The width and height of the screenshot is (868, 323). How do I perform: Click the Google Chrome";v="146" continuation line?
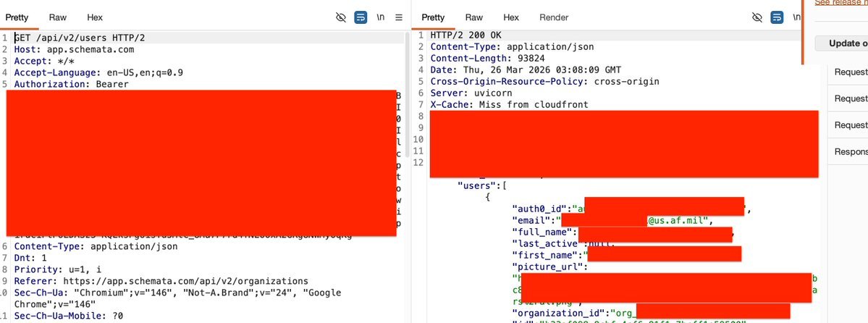point(55,304)
